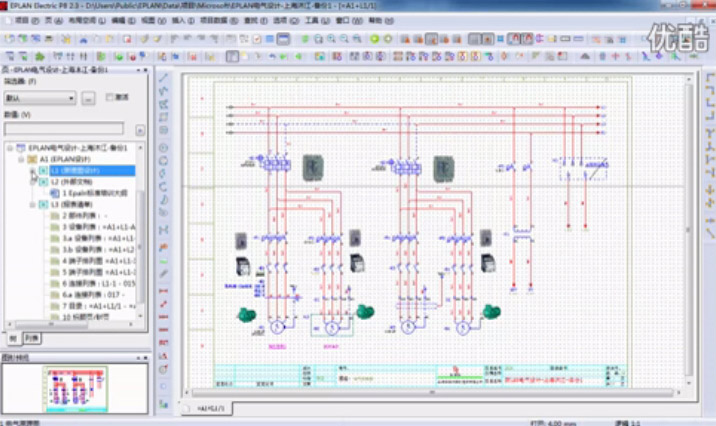Select tree item '3 设备列表 : =A1+L1-A'

[98, 227]
